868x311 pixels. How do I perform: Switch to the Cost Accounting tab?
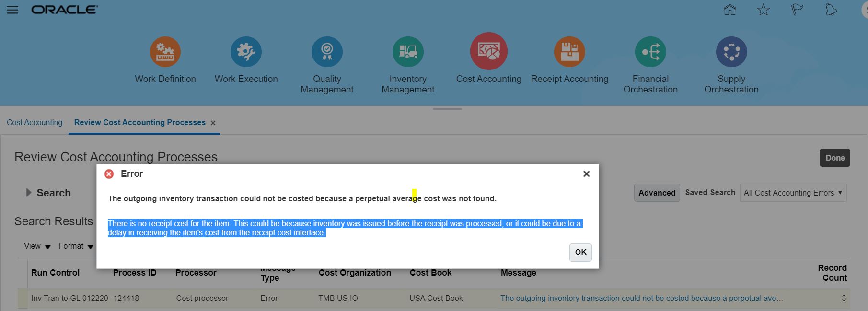point(35,122)
